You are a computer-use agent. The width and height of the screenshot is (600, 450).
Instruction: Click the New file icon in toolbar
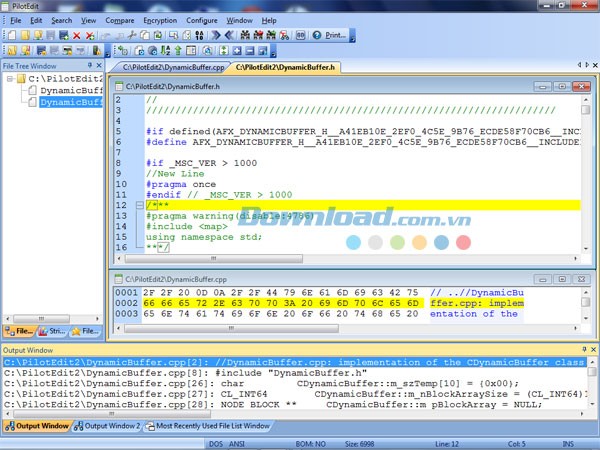[x=11, y=35]
